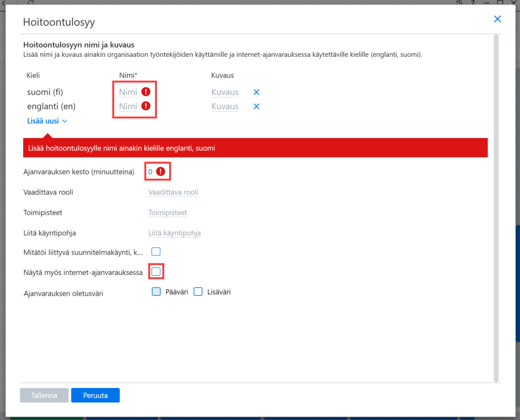Image resolution: width=520 pixels, height=420 pixels.
Task: Click the error icon beside suomi Nimi
Action: [146, 92]
